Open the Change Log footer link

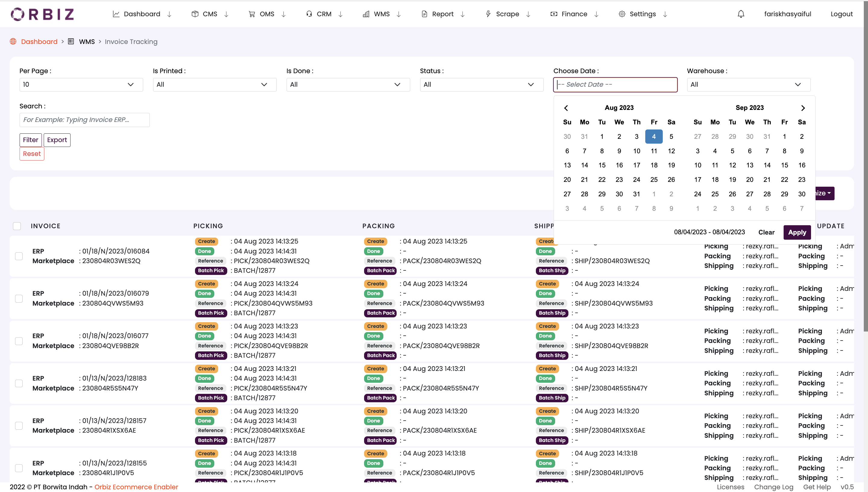773,487
